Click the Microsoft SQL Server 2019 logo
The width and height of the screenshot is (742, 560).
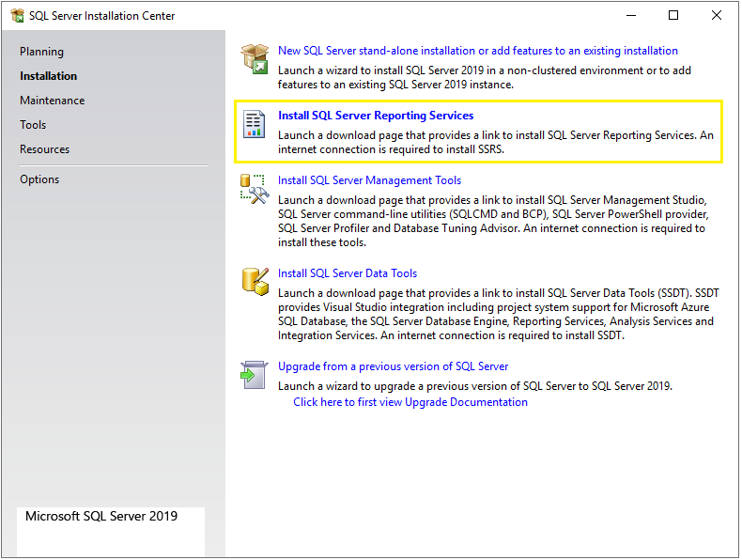[101, 516]
